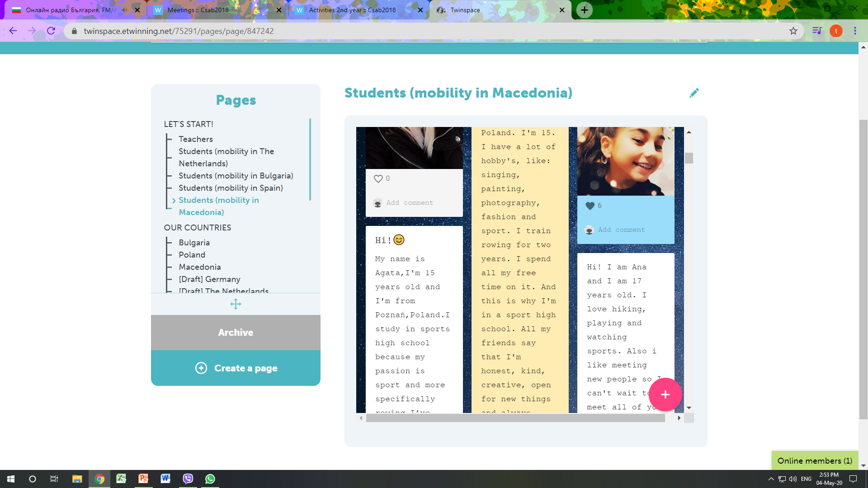Mute the Bulgarian radio tab speaker icon
Screen dimensions: 868x488
point(124,10)
